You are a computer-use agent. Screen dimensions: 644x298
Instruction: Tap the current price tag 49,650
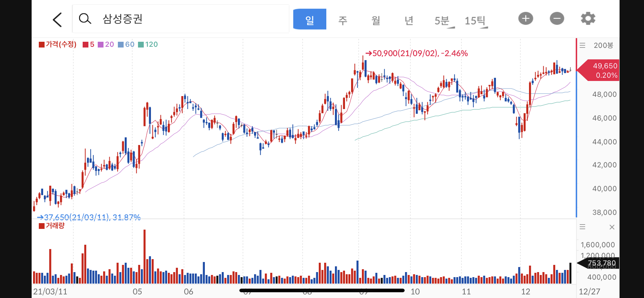tap(598, 70)
